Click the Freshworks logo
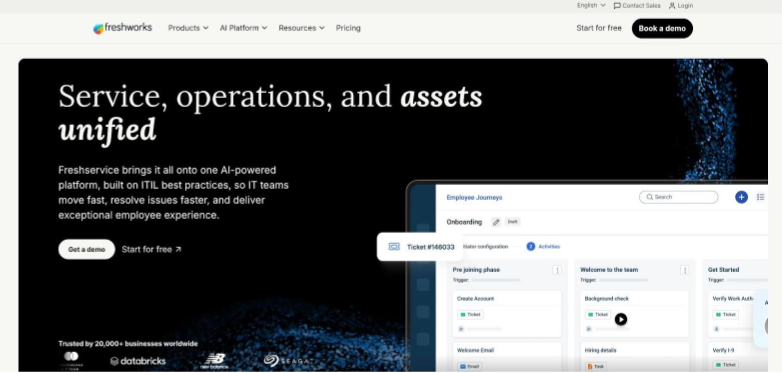Viewport: 782px width, 373px height. tap(122, 28)
